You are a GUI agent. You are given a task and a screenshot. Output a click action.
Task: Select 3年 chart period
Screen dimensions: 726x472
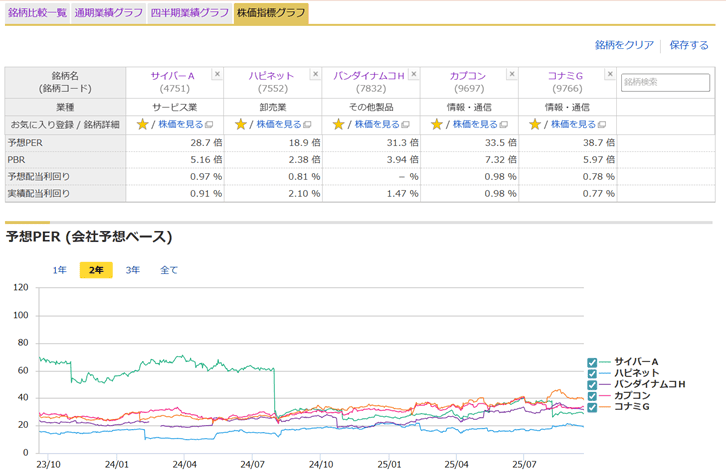point(133,270)
